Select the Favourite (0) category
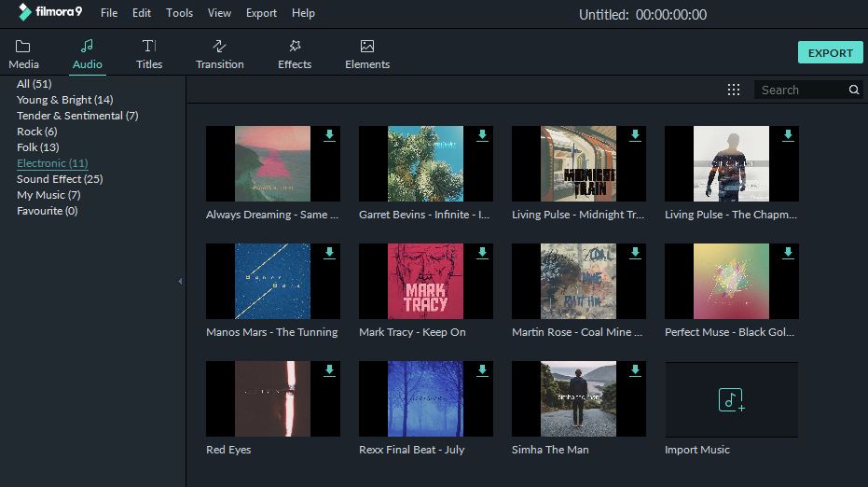Image resolution: width=868 pixels, height=487 pixels. [x=47, y=211]
